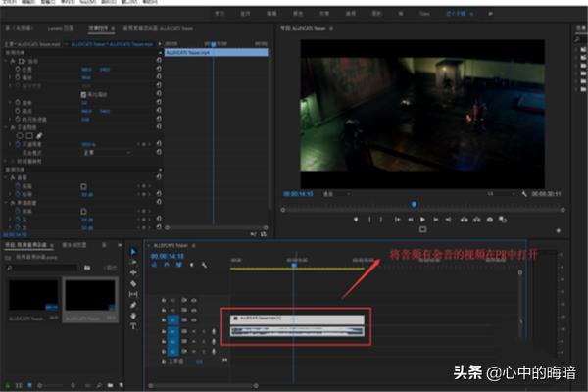
Task: Create a 4-point rectangle mask under Opacity
Action: pyautogui.click(x=29, y=136)
